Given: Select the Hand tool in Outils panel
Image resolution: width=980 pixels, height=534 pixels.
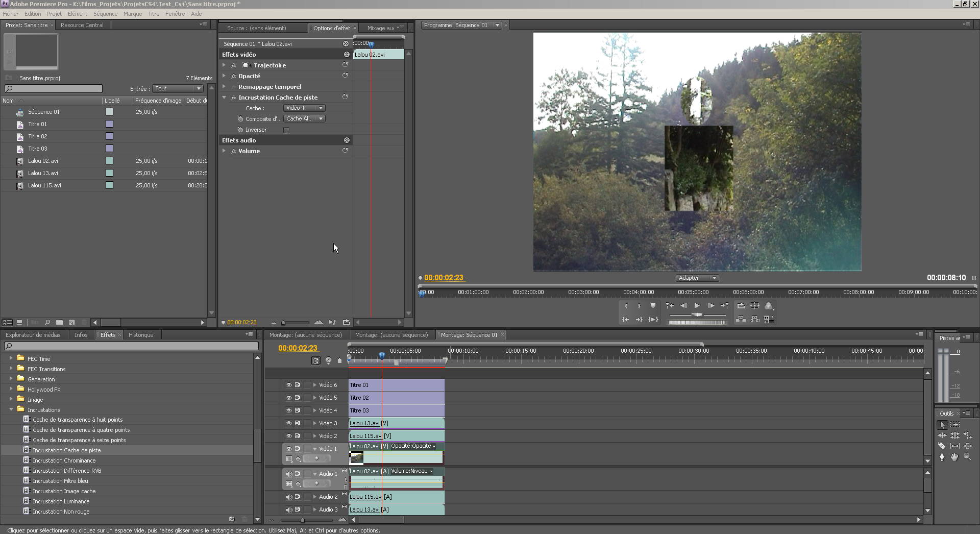Looking at the screenshot, I should tap(954, 457).
